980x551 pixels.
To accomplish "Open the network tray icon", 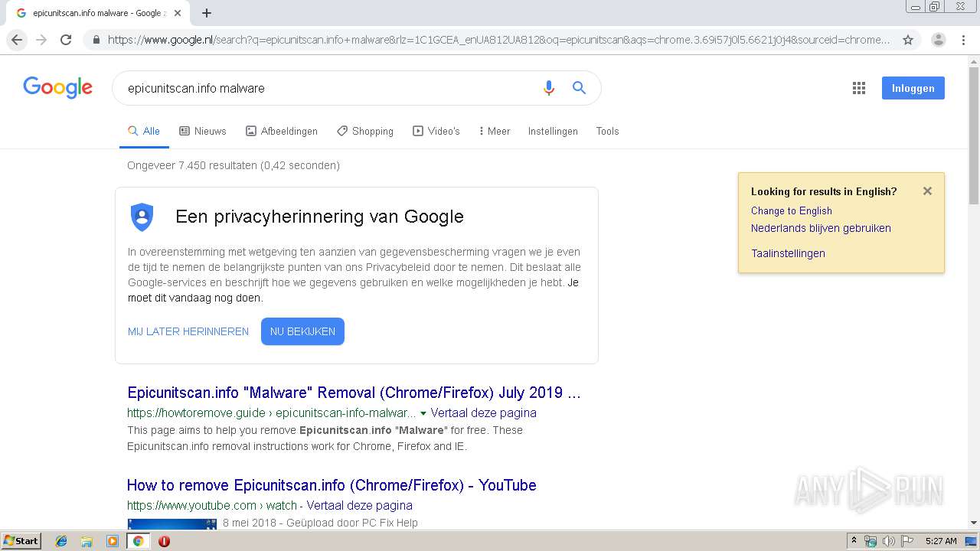I will tap(871, 541).
